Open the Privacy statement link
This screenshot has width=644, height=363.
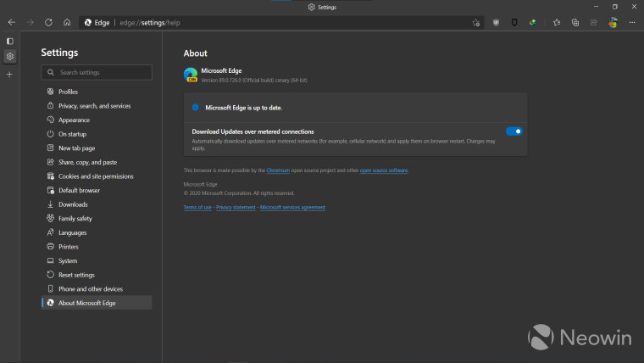[x=236, y=207]
